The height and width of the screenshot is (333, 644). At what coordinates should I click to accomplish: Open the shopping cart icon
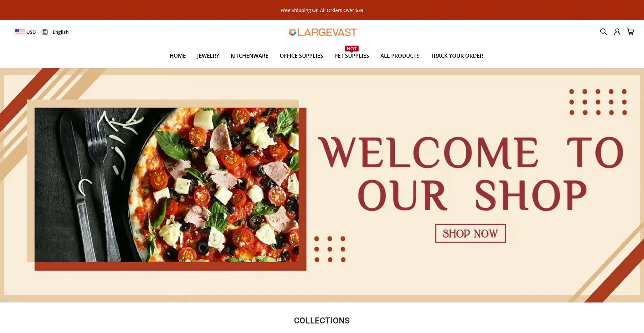pos(631,32)
